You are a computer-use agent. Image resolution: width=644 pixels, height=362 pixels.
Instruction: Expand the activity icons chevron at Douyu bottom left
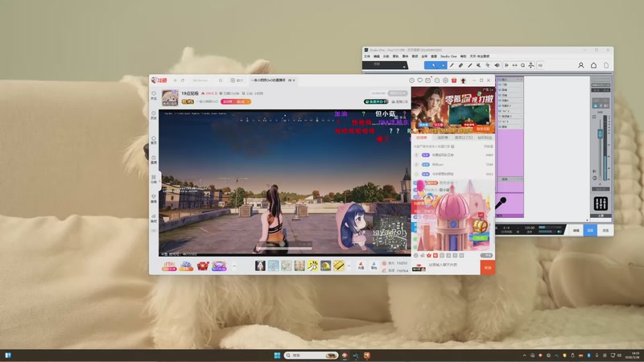pos(234,266)
